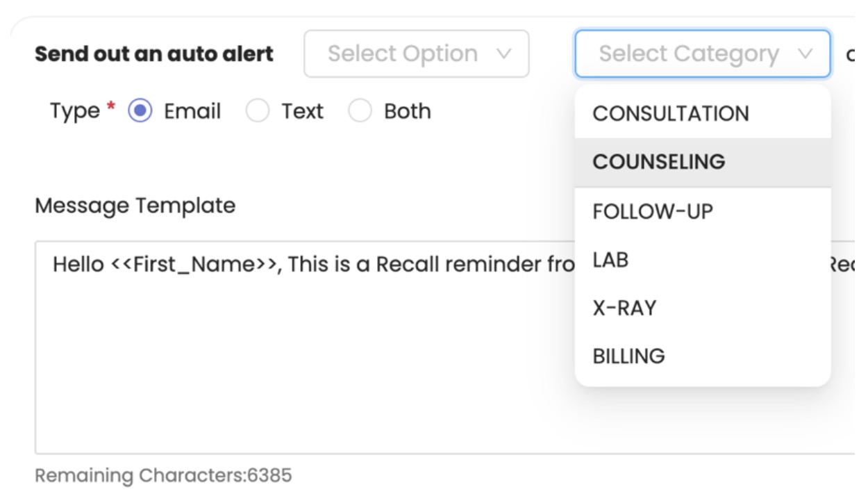Click the chevron arrow in Select Option

pos(505,53)
